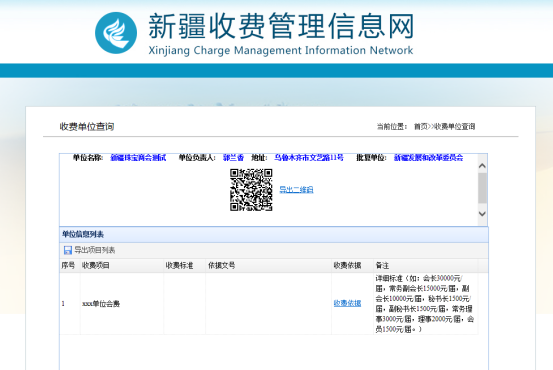Click the 新疆珠宝商会测试 unit name value

click(x=138, y=158)
